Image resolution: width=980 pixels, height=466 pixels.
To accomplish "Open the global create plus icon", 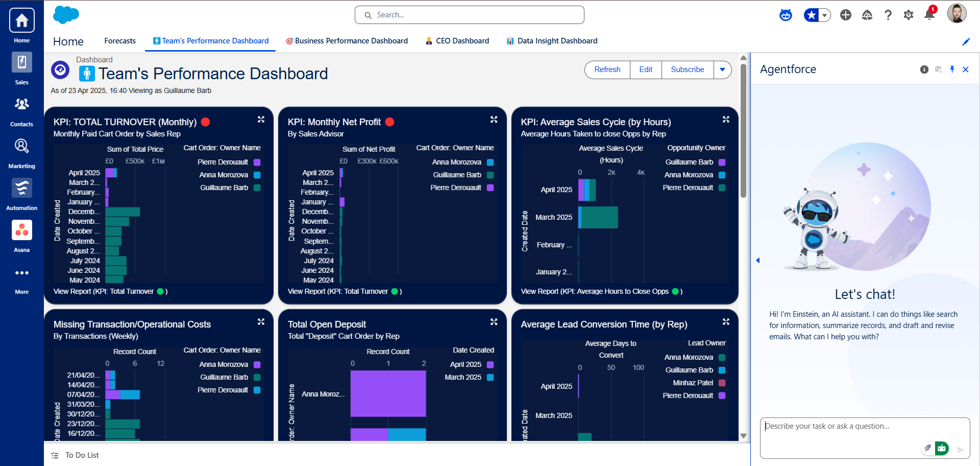I will 846,15.
